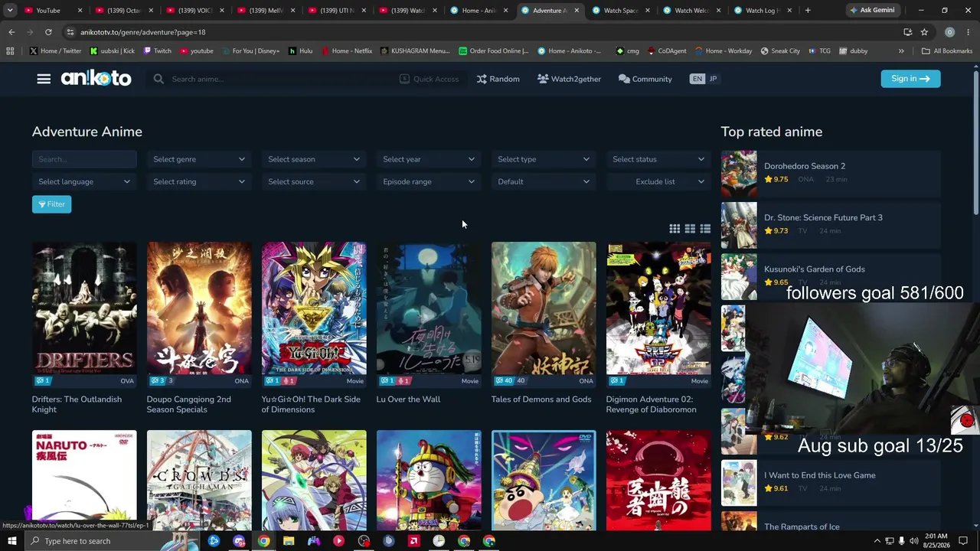Open Tales of Demons and Gods link
The width and height of the screenshot is (980, 551).
pos(541,399)
